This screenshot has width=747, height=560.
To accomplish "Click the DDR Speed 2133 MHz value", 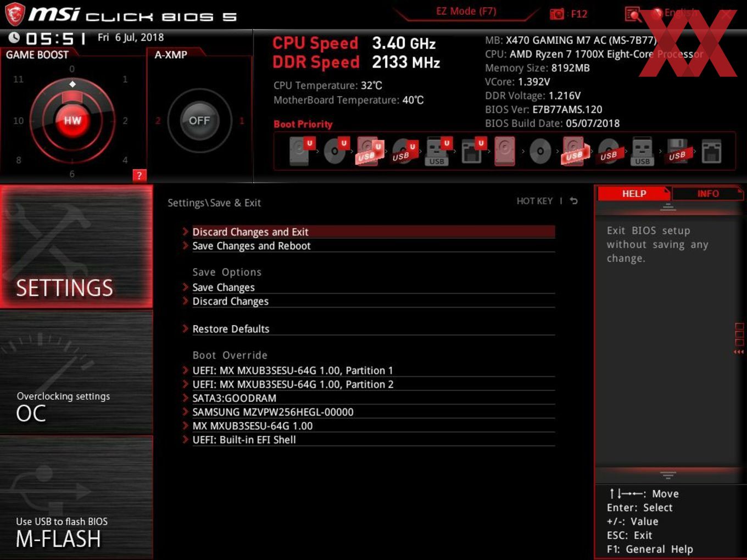I will coord(406,62).
